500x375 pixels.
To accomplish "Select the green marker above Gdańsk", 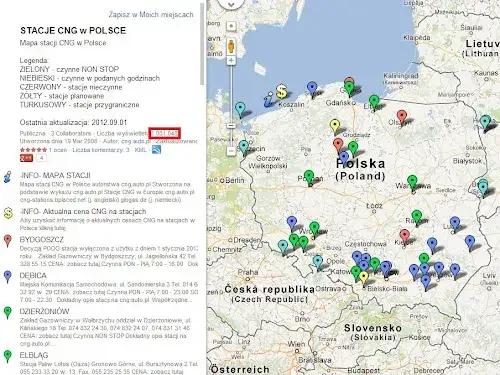I will pos(349,89).
